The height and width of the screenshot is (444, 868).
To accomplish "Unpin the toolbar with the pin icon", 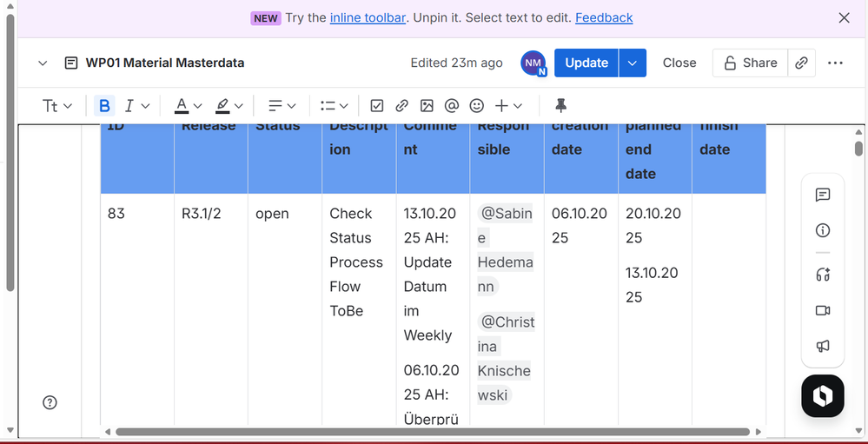I will [561, 105].
